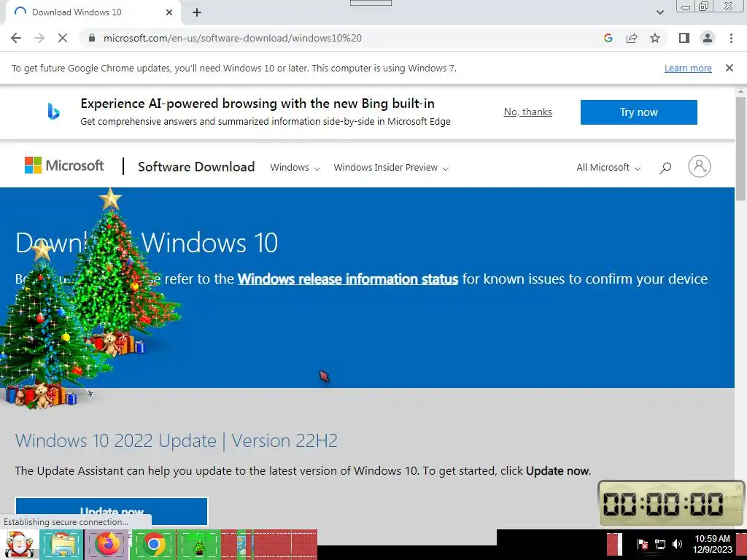Open File Explorer from the taskbar

pyautogui.click(x=62, y=544)
